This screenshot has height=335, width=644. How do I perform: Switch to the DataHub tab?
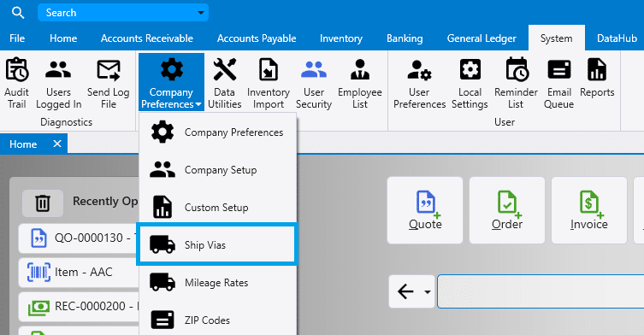617,38
